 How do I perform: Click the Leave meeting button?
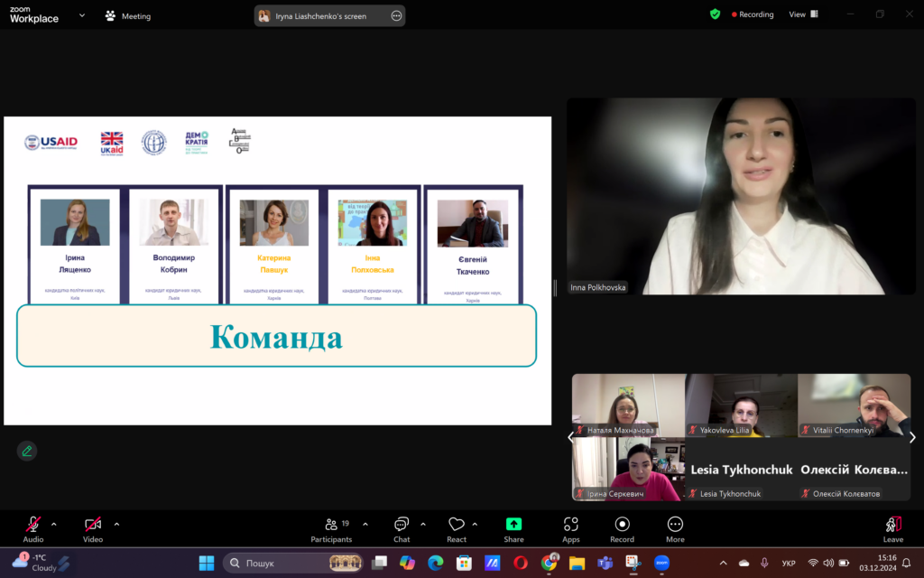pyautogui.click(x=893, y=529)
